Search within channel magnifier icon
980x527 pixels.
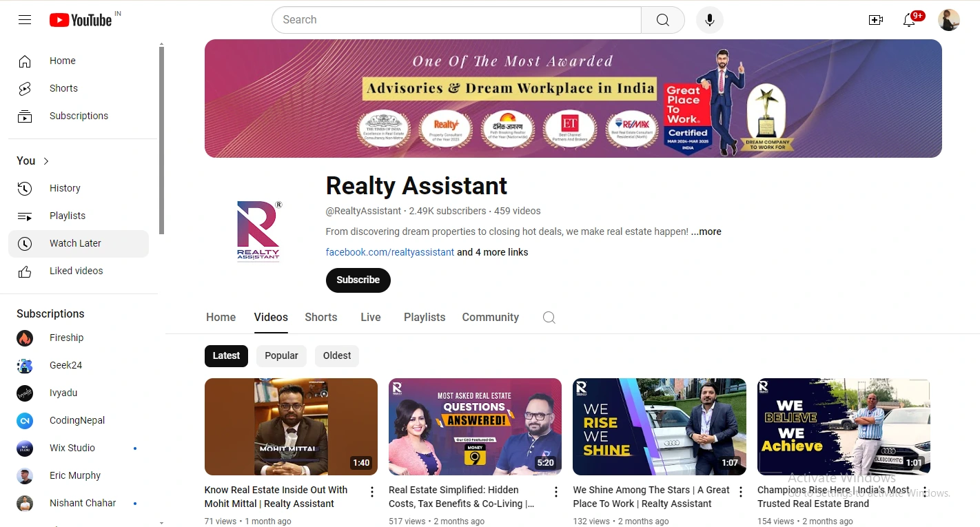549,318
